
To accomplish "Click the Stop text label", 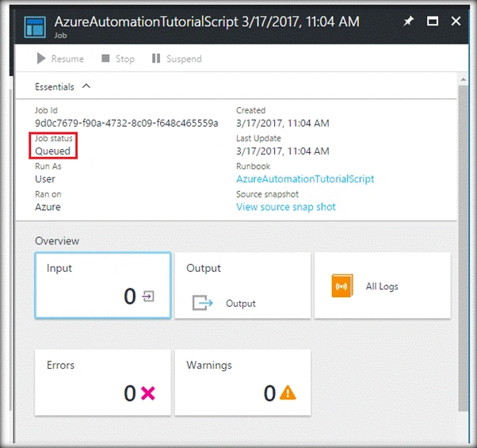I will (x=125, y=59).
